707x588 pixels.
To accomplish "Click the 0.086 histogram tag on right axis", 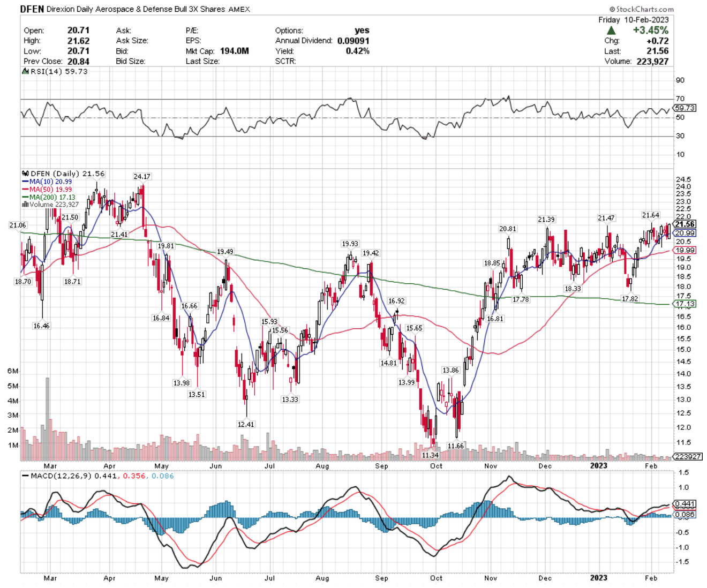I will coord(685,515).
